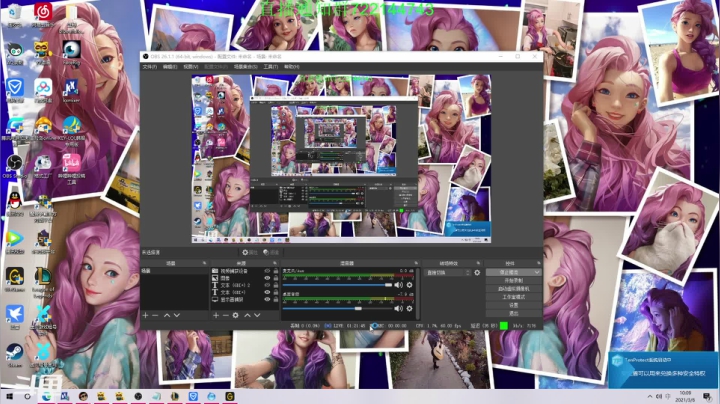
Task: Select the scene entry in the scenes list
Action: [174, 271]
